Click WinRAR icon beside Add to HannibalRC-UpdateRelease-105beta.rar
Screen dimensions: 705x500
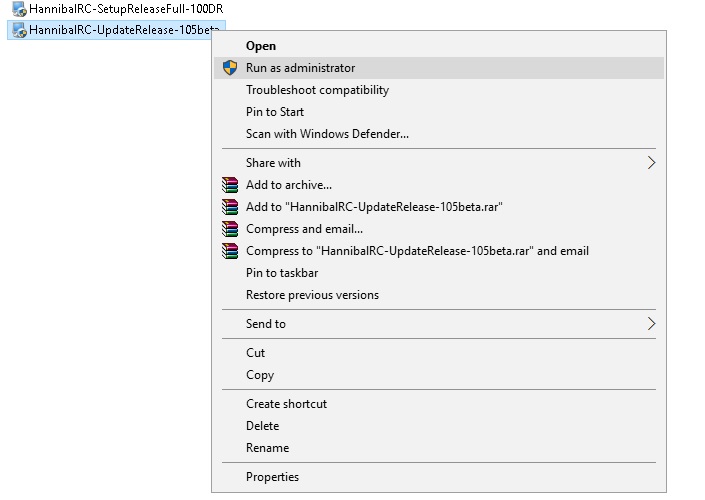pyautogui.click(x=230, y=207)
